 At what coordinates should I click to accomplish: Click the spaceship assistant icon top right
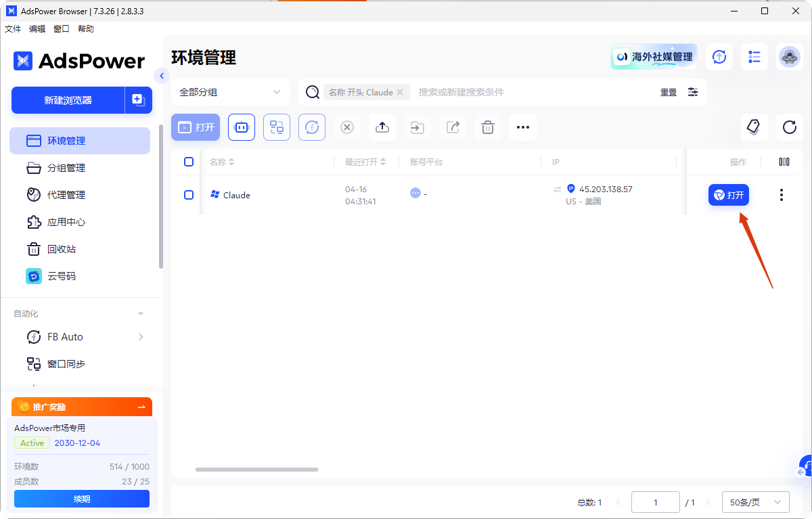point(790,57)
